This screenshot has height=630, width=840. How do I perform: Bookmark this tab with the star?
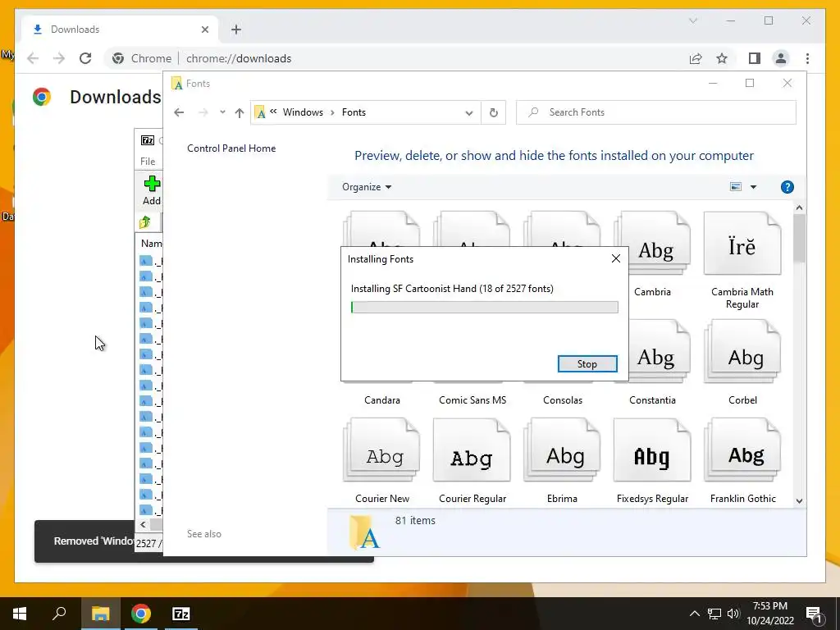tap(722, 58)
